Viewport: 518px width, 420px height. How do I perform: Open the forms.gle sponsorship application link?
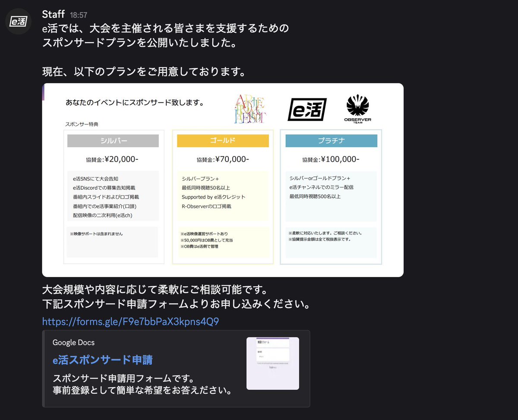pyautogui.click(x=131, y=322)
